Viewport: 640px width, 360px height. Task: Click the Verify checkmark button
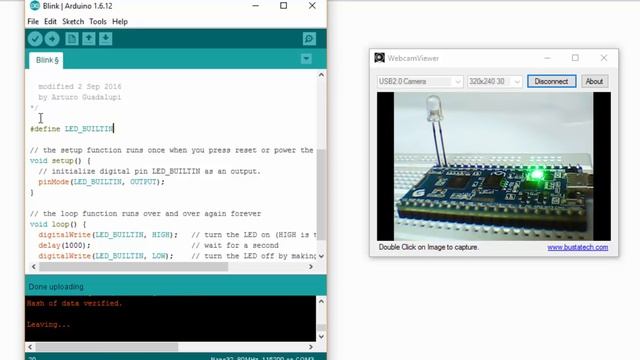35,39
